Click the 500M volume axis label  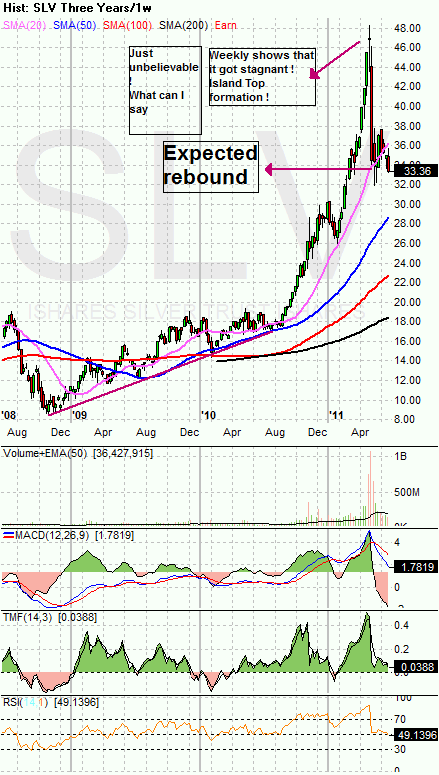coord(408,492)
